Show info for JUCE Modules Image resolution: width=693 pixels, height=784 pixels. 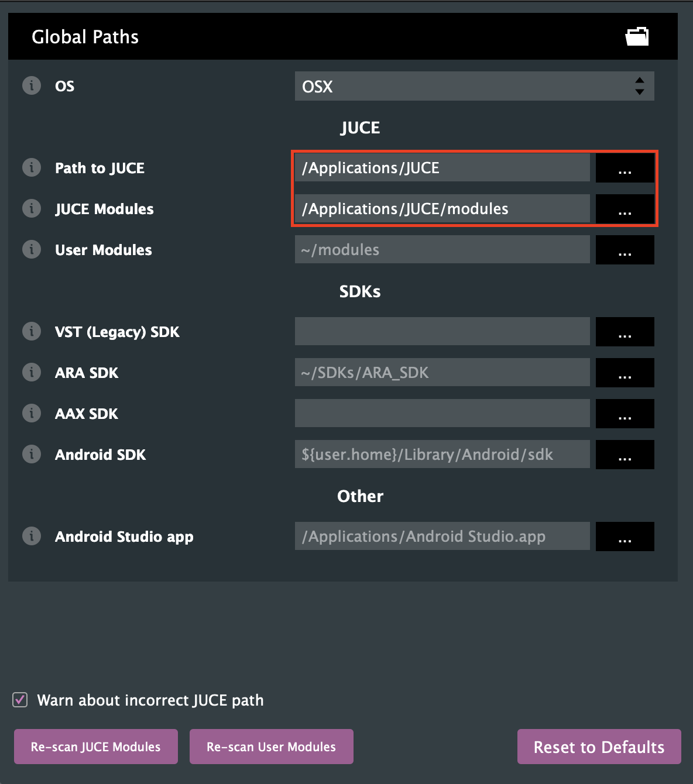(x=32, y=208)
